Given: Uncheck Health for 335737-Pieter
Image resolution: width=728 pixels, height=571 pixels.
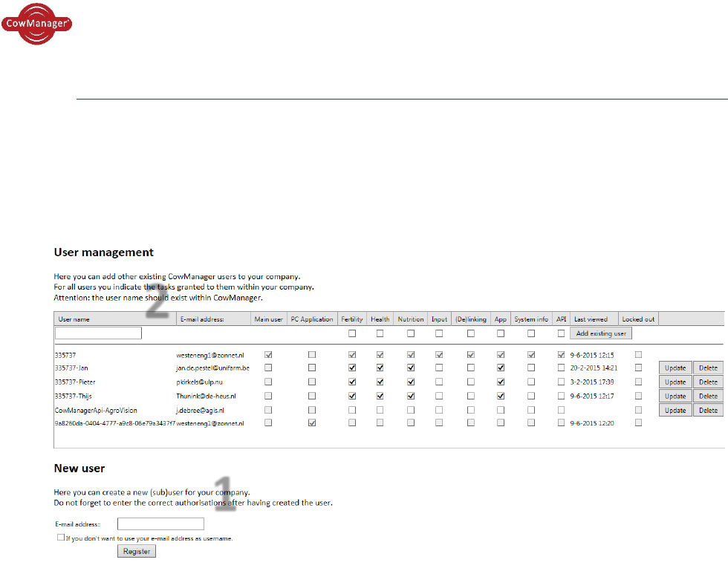Looking at the screenshot, I should pyautogui.click(x=380, y=382).
